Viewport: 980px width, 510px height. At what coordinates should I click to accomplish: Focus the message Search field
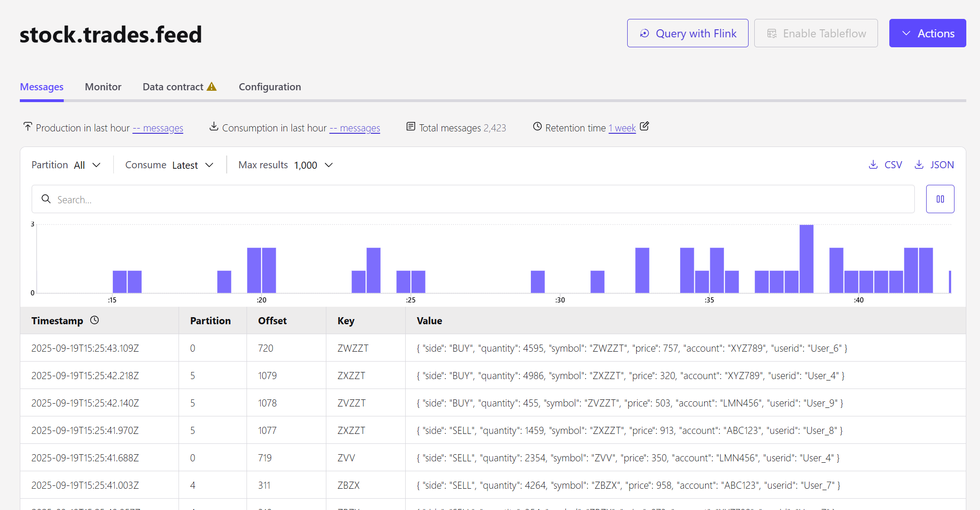coord(472,199)
